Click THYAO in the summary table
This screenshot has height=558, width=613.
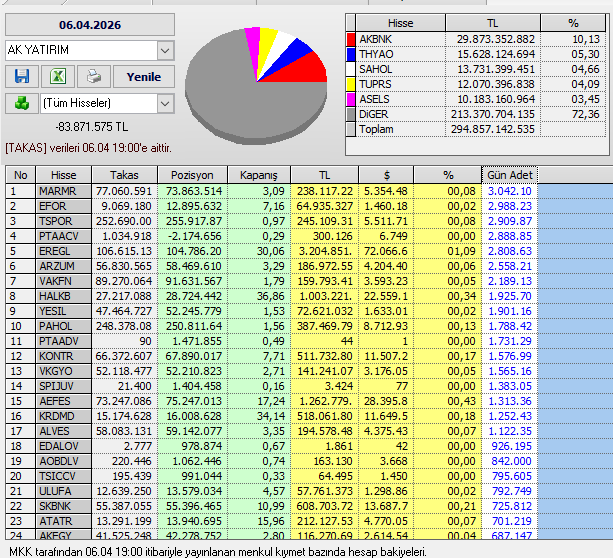coord(400,54)
